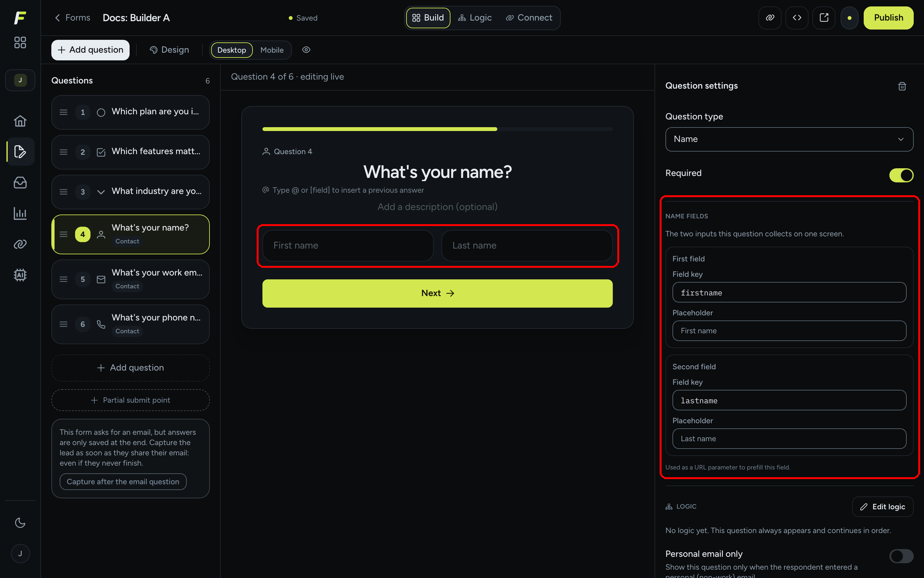Viewport: 924px width, 578px height.
Task: Click the forms editor icon in sidebar
Action: pos(20,152)
